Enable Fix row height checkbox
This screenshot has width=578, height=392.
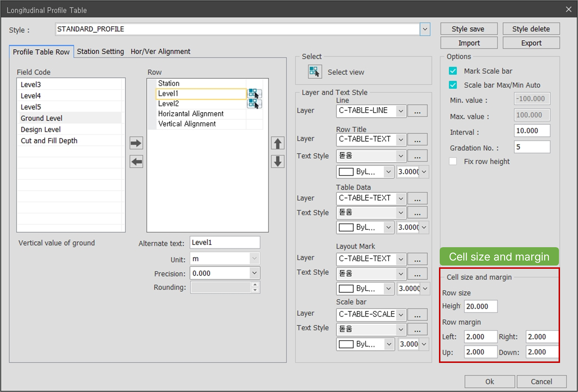453,161
